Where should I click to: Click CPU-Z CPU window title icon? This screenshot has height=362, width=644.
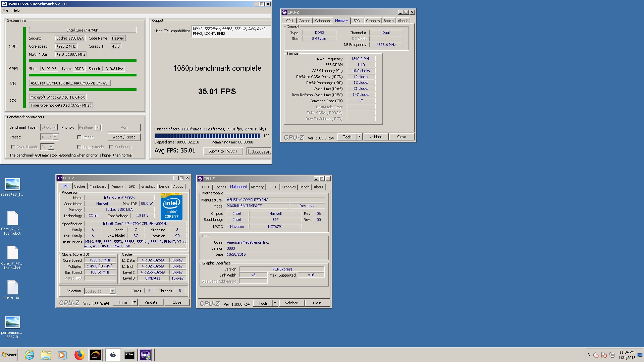[60, 178]
